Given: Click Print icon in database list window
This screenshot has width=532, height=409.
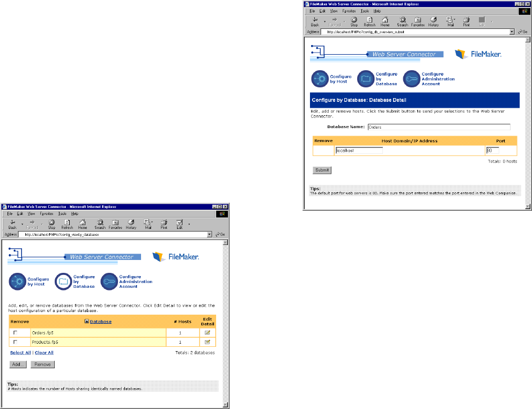Looking at the screenshot, I should pos(164,224).
